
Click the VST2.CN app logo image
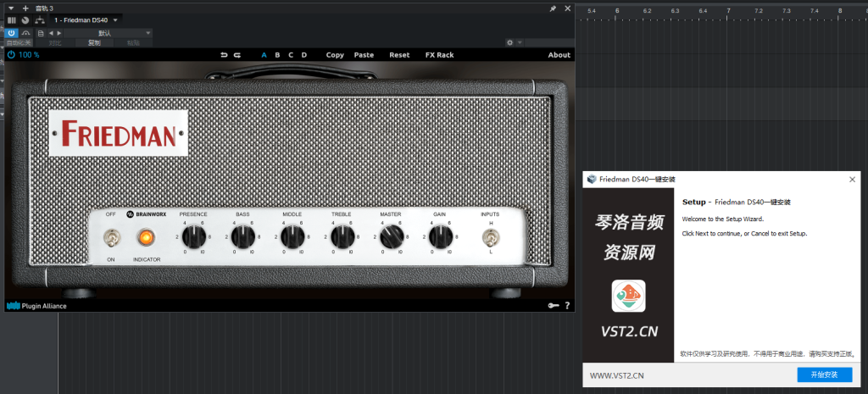(x=628, y=296)
